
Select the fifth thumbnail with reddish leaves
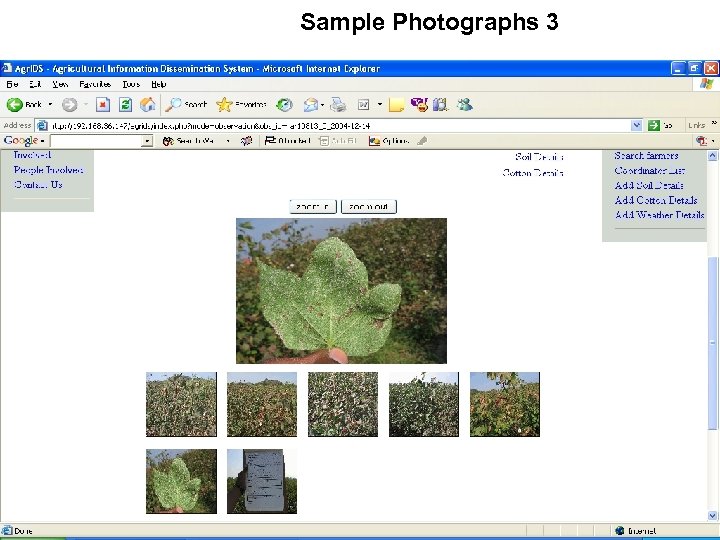505,404
